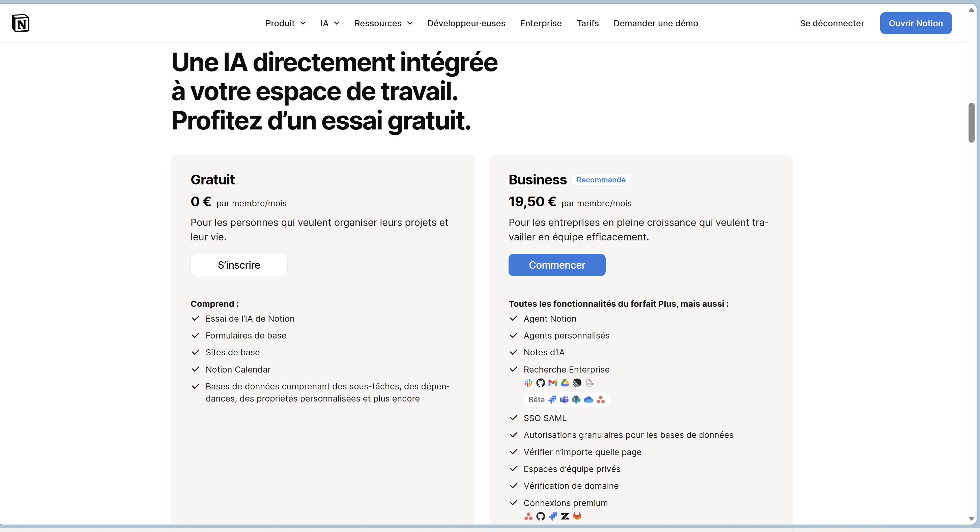Click the "Connexions premium" feature

click(566, 503)
